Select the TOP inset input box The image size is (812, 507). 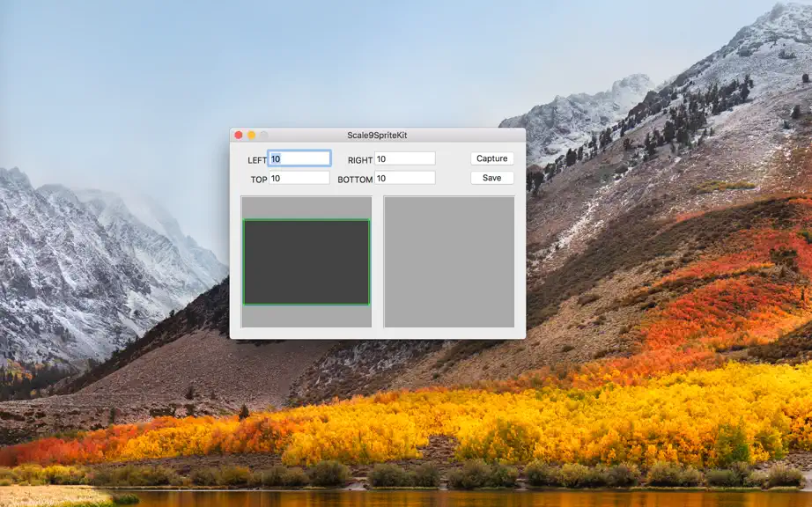(299, 178)
